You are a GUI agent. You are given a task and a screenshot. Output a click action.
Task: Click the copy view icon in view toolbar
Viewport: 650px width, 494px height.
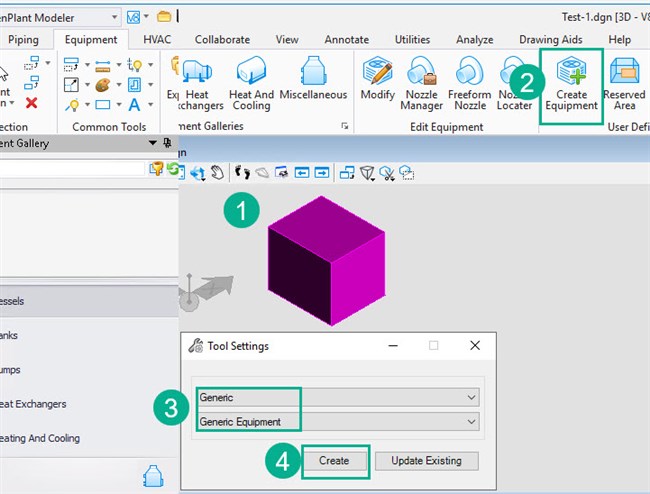[347, 172]
